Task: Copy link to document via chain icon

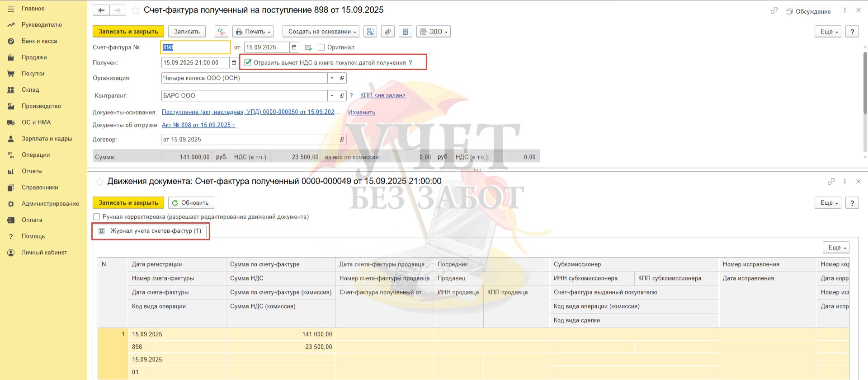Action: (x=774, y=10)
